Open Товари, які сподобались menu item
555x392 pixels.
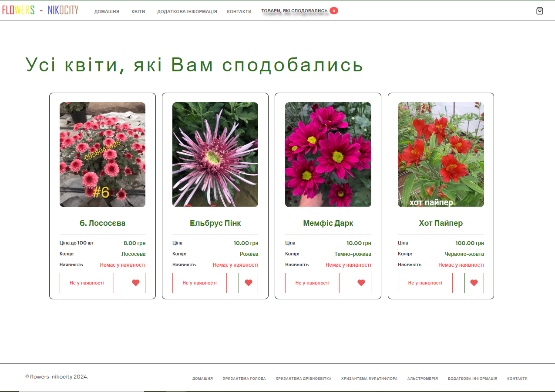[x=294, y=10]
